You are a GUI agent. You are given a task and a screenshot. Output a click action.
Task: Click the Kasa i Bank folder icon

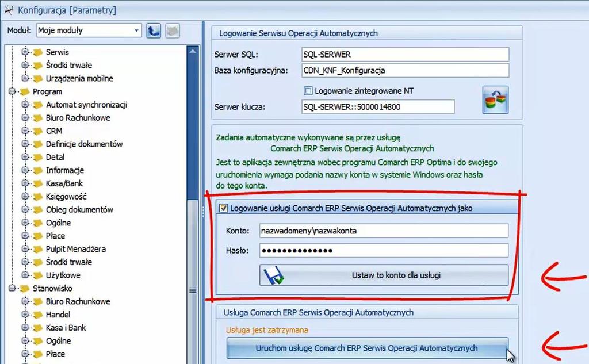click(37, 328)
